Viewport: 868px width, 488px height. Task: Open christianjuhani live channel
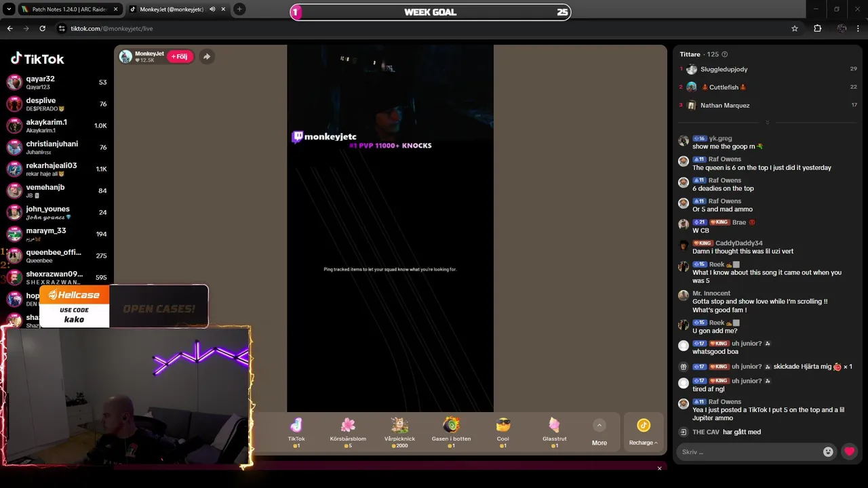coord(56,147)
